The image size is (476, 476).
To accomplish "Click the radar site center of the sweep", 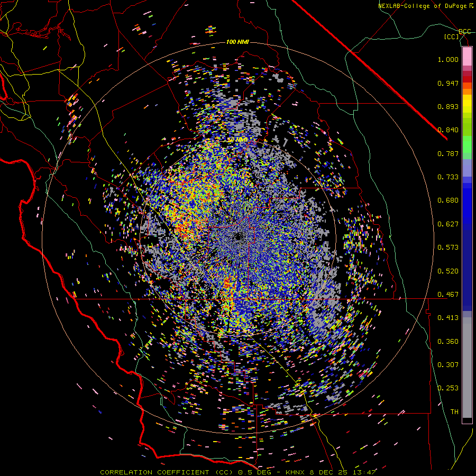I will (x=240, y=236).
